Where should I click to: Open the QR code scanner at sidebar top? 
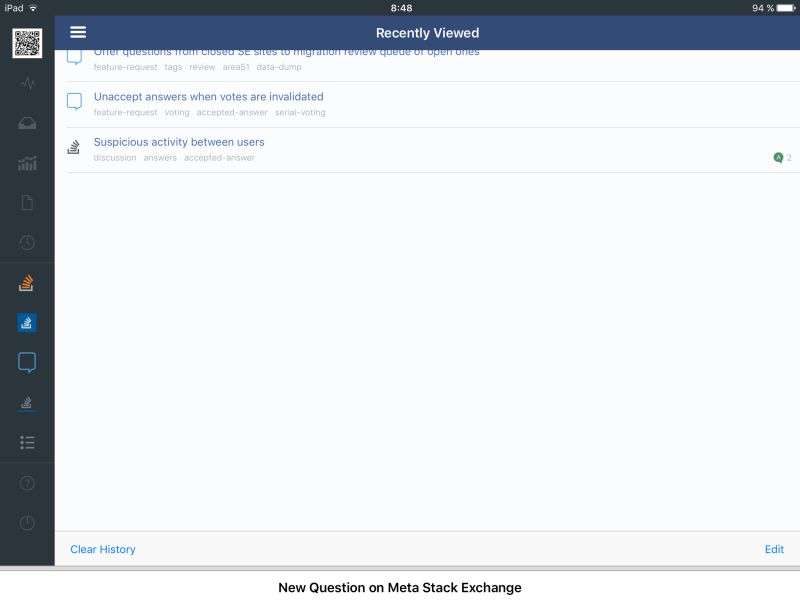pos(27,44)
